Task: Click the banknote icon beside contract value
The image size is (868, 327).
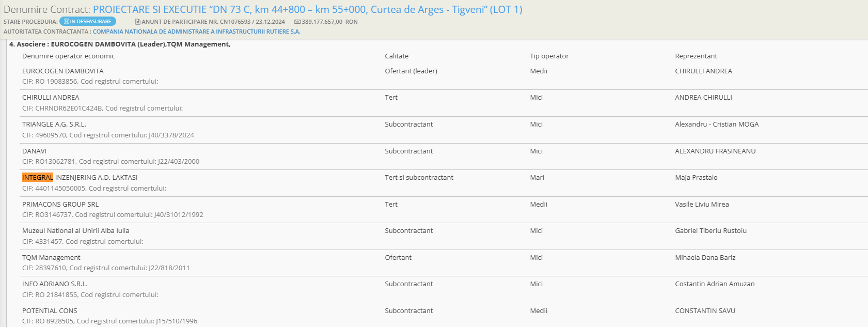Action: pyautogui.click(x=297, y=22)
